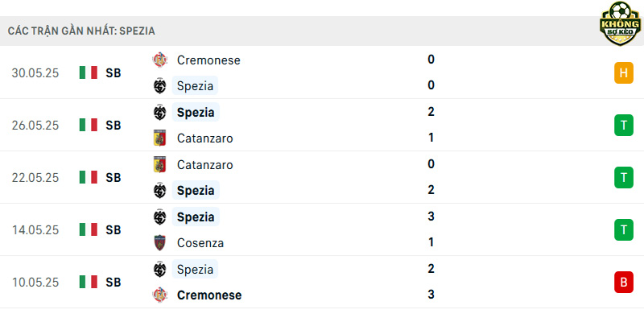Click Cremonese crest in 30.05.25 match
Image resolution: width=644 pixels, height=322 pixels.
click(x=159, y=60)
